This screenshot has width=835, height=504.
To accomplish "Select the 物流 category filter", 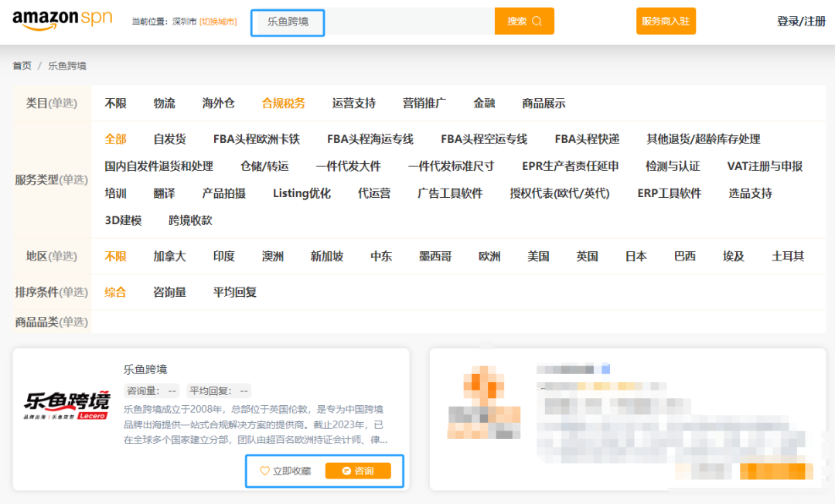I will [x=164, y=102].
